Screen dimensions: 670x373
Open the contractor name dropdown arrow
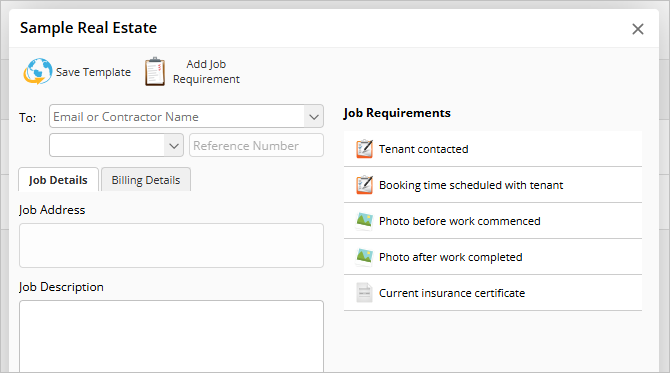click(x=314, y=116)
